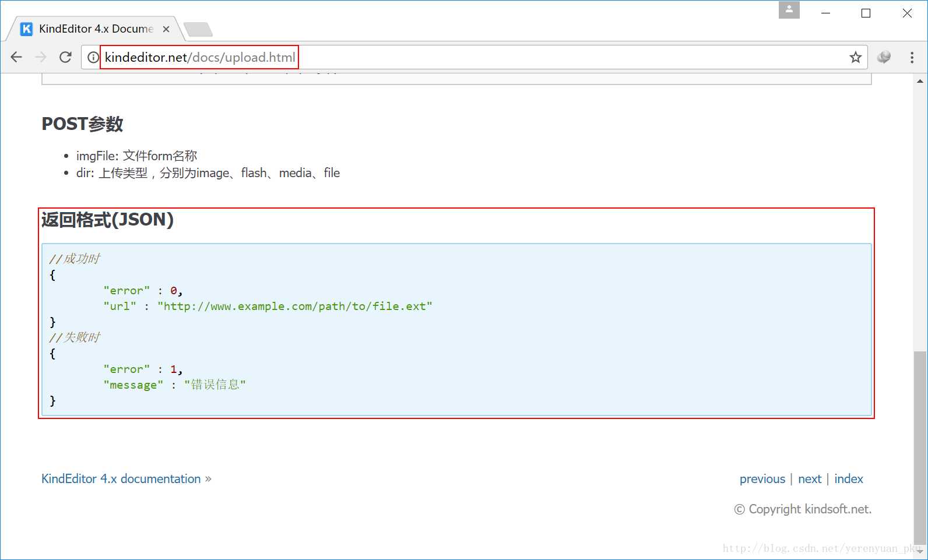
Task: Bookmark this page with the star
Action: (x=855, y=57)
